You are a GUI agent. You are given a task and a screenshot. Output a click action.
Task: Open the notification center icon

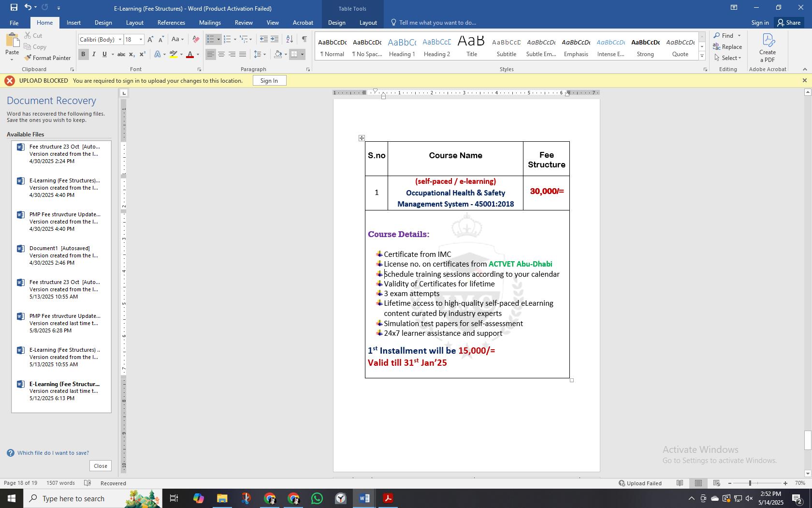pyautogui.click(x=797, y=498)
